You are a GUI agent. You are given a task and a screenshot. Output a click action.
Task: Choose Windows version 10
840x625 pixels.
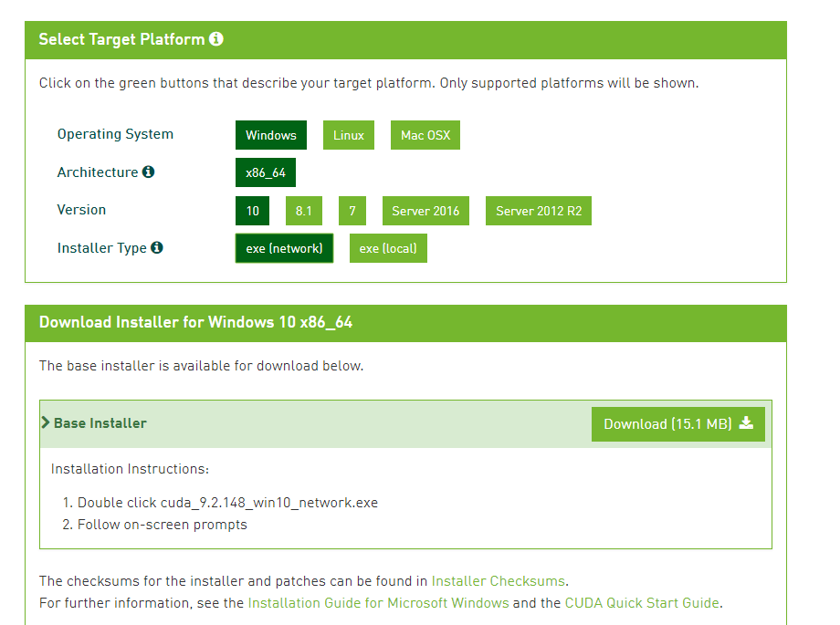tap(252, 211)
